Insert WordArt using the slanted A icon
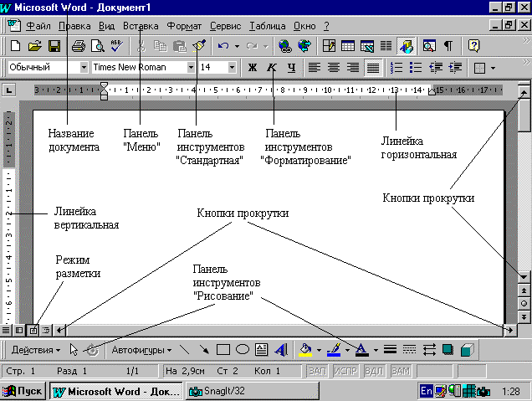This screenshot has height=401, width=532. [280, 349]
